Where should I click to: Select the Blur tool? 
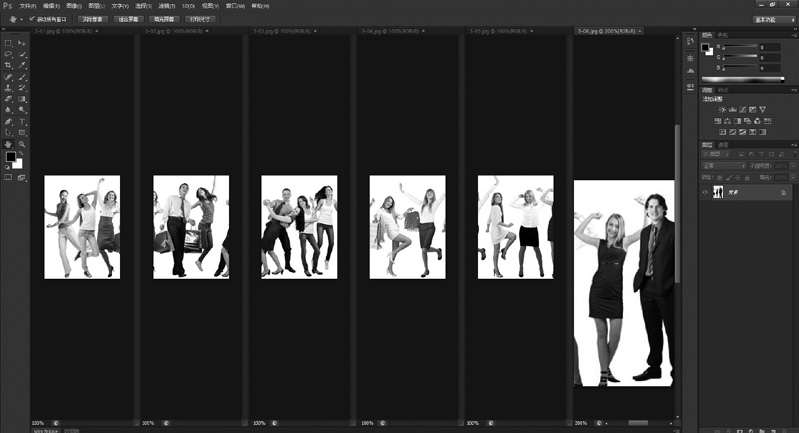[8, 110]
